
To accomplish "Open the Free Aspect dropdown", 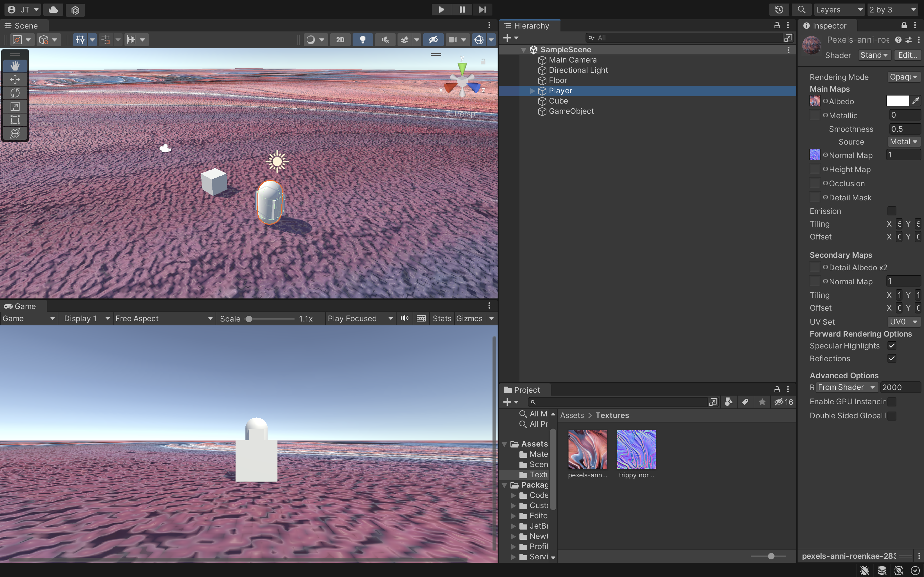I will [164, 319].
